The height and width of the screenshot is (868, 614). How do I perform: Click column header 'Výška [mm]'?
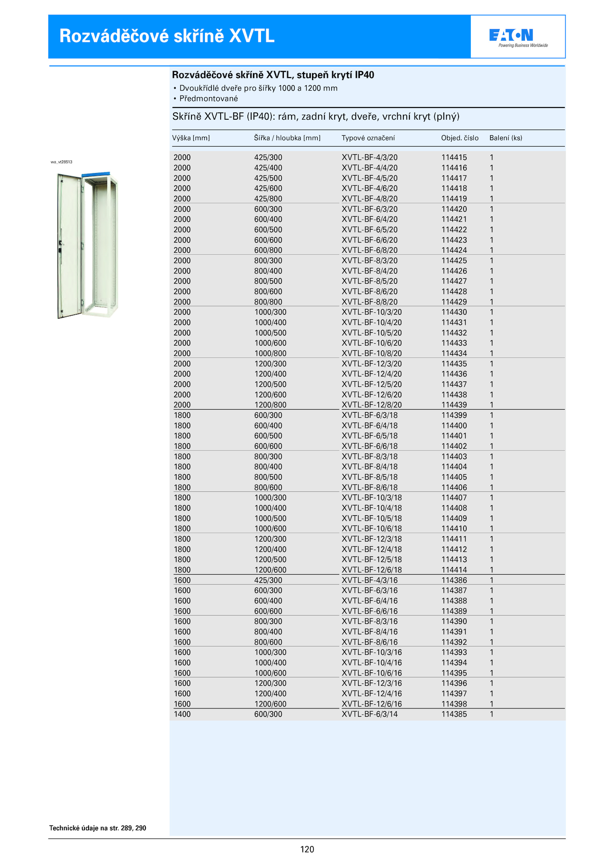191,138
